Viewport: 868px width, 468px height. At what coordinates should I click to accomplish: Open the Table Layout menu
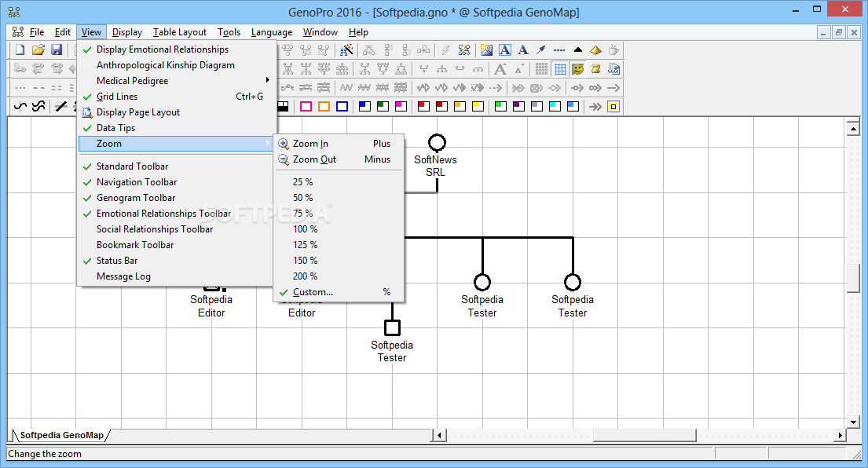pyautogui.click(x=180, y=32)
